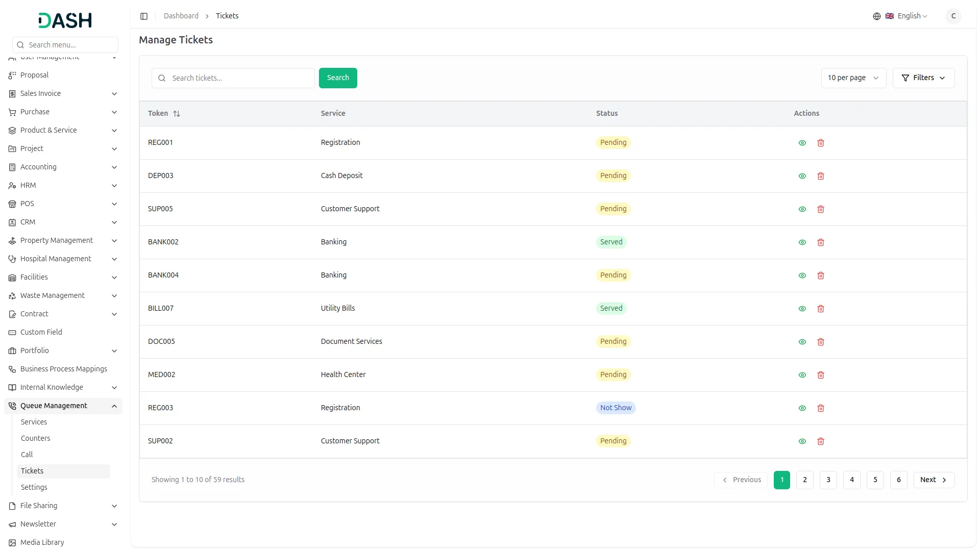View ticket DEP003 via eye icon
This screenshot has height=551, width=980.
pyautogui.click(x=802, y=176)
